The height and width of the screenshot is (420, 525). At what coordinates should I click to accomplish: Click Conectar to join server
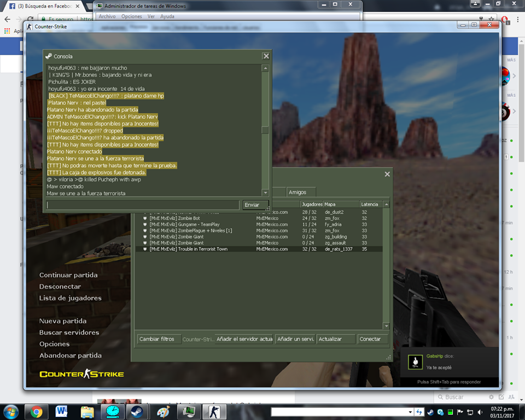(372, 339)
